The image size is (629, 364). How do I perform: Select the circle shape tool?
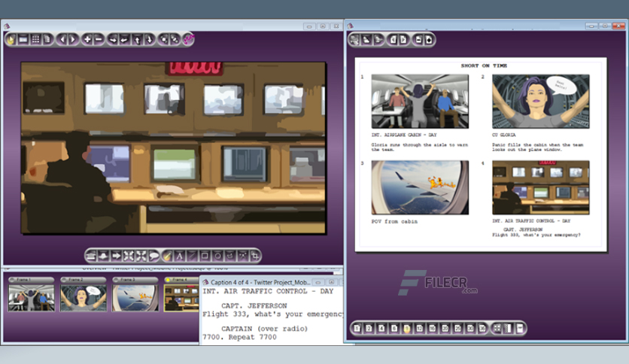(x=217, y=256)
